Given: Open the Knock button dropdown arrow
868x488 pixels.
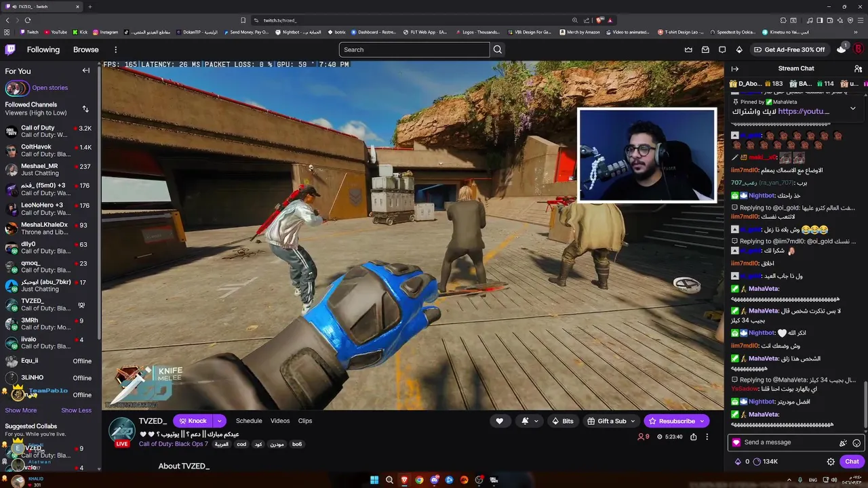Looking at the screenshot, I should click(x=219, y=421).
